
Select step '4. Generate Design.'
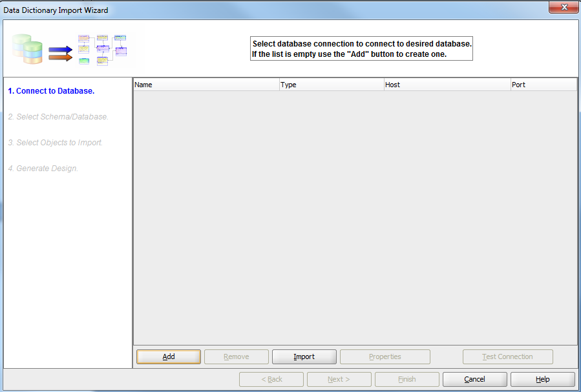43,169
